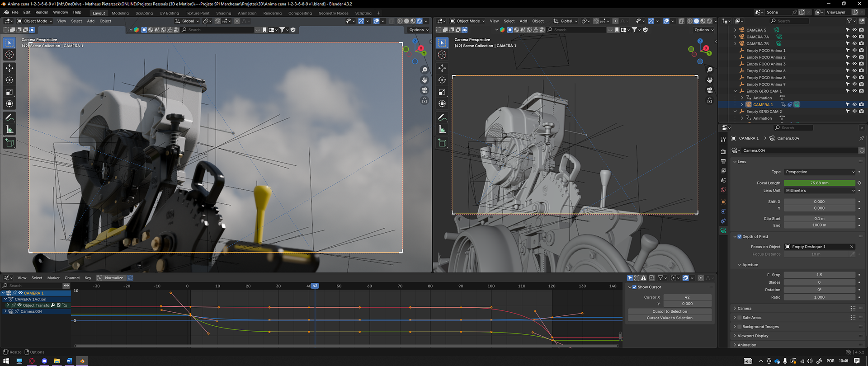Click the zoom magnifier in right viewport

(710, 70)
